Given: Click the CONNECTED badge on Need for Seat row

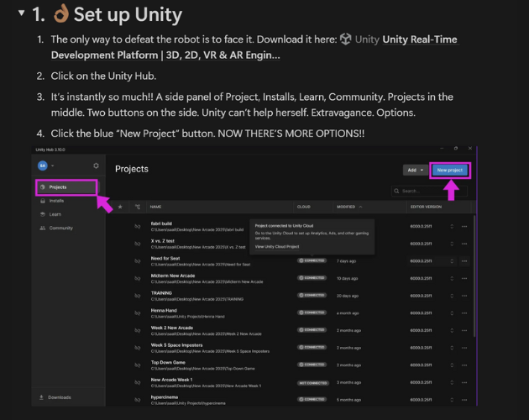Looking at the screenshot, I should pos(312,260).
